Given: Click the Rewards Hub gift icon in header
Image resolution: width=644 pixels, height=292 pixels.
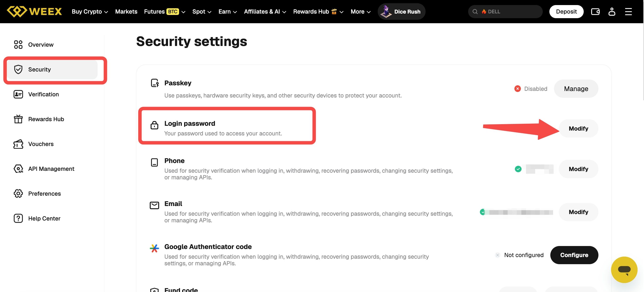Looking at the screenshot, I should tap(334, 11).
